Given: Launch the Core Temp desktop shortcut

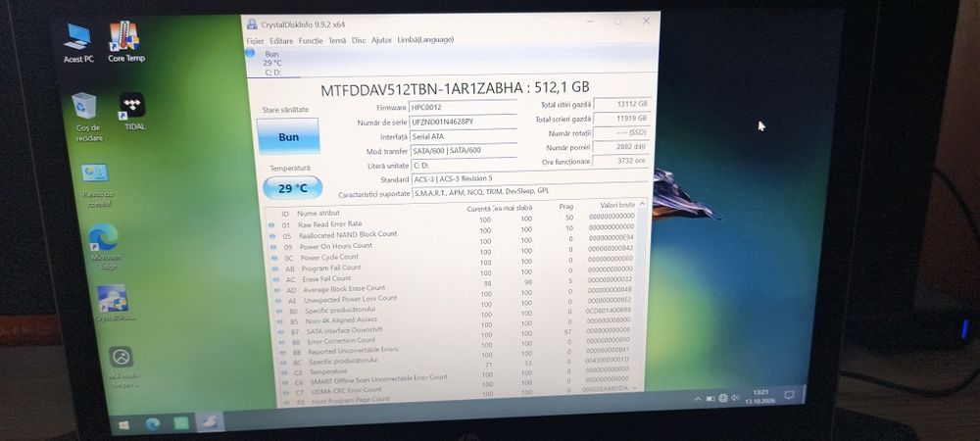Looking at the screenshot, I should [125, 42].
